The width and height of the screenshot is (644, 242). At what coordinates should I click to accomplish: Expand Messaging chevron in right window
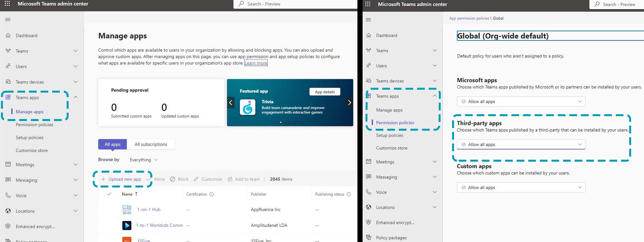435,177
